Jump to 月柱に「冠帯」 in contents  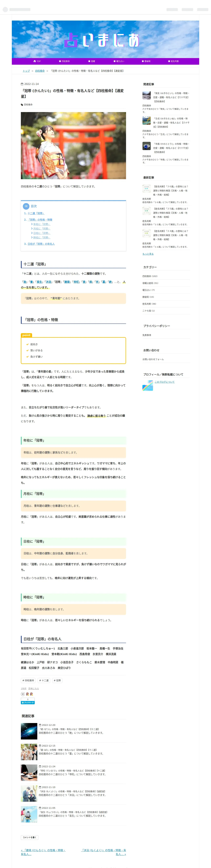coord(42,228)
